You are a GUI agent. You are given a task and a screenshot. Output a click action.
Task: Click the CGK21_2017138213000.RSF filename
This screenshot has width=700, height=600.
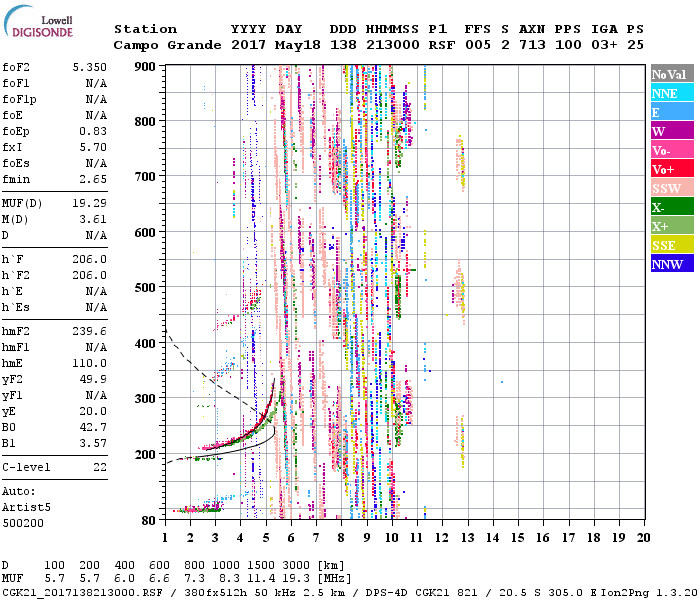(x=82, y=592)
